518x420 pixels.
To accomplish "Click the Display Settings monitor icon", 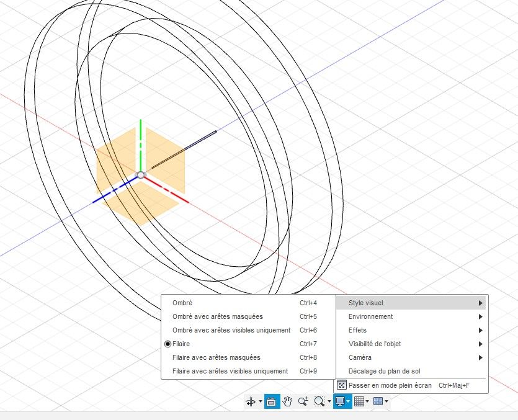I will point(339,401).
